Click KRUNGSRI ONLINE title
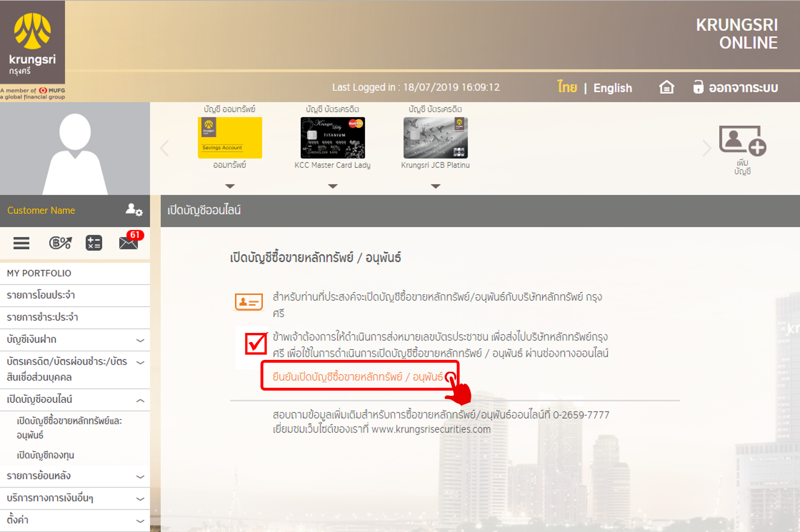Image resolution: width=800 pixels, height=532 pixels. click(x=737, y=34)
